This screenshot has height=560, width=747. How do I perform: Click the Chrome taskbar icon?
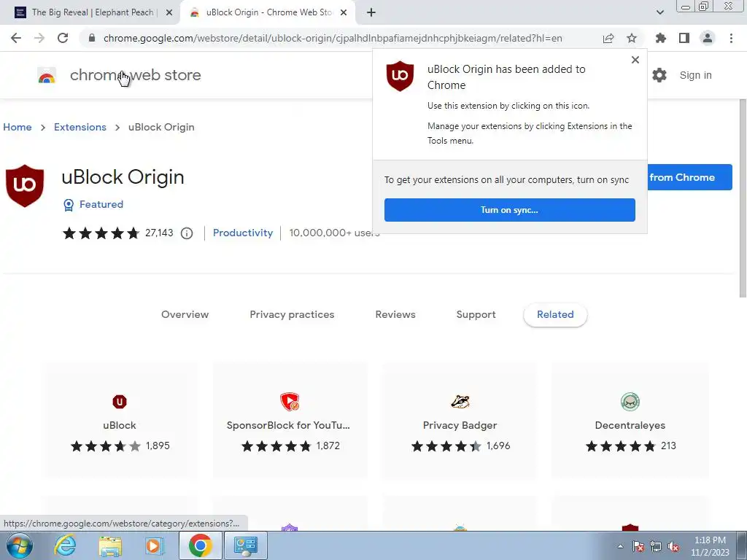tap(200, 545)
